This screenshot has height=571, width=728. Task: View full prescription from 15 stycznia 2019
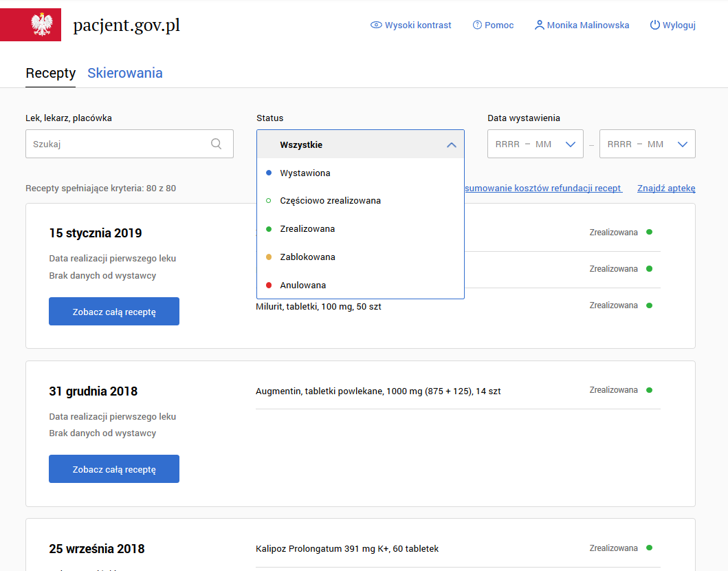(114, 312)
